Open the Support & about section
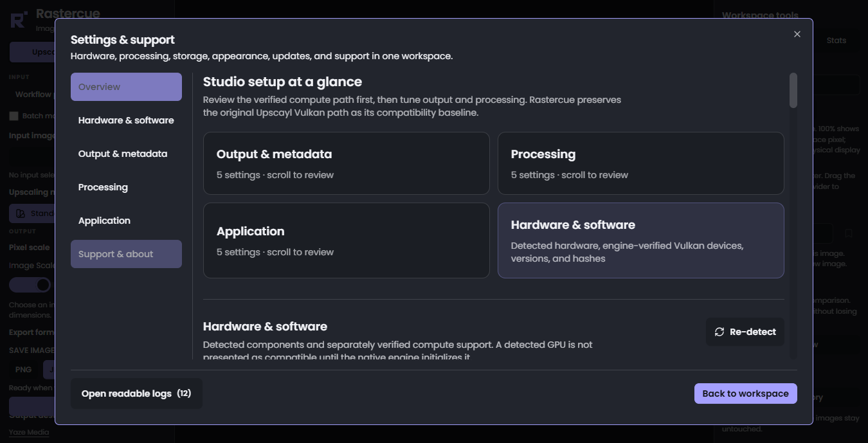The width and height of the screenshot is (868, 443). pos(126,254)
